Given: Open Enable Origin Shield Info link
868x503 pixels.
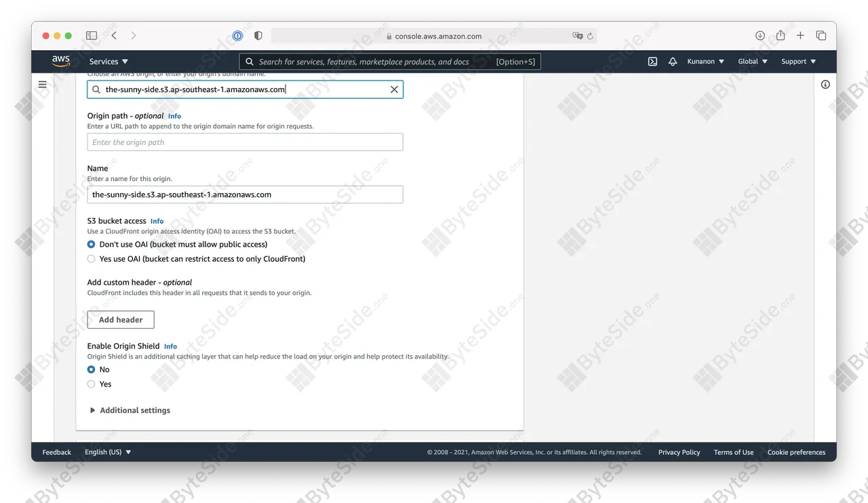Looking at the screenshot, I should (170, 346).
